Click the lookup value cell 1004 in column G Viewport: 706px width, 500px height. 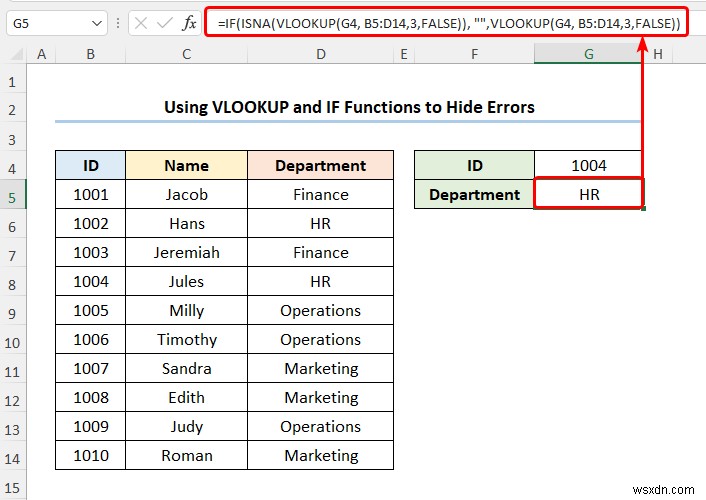coord(588,165)
